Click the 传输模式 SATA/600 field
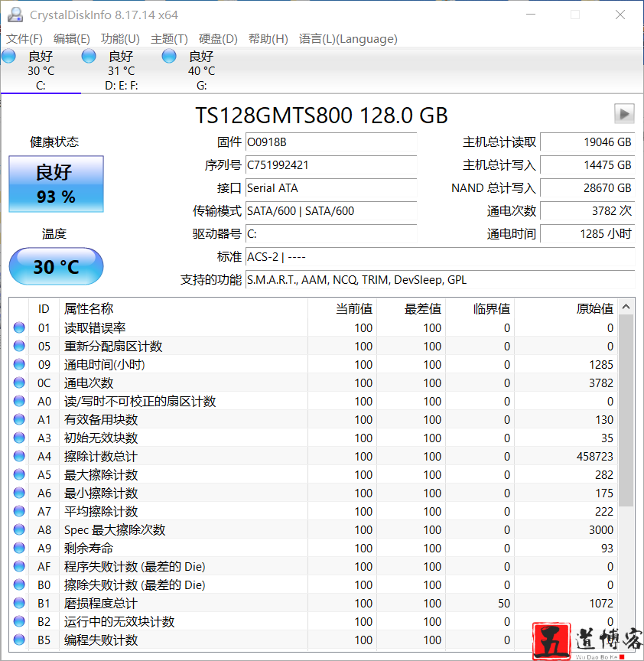Viewport: 644px width, 661px height. [x=331, y=211]
